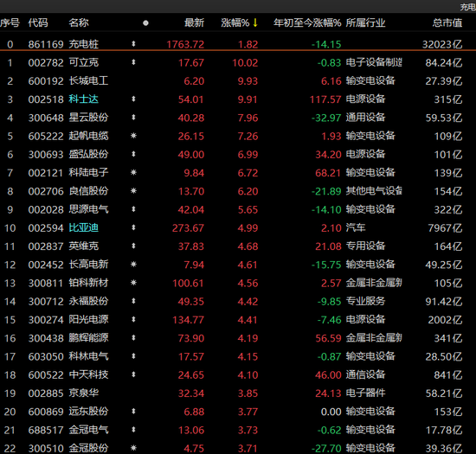
Task: Click industry 电子器件 in 京泉华 row
Action: 365,393
